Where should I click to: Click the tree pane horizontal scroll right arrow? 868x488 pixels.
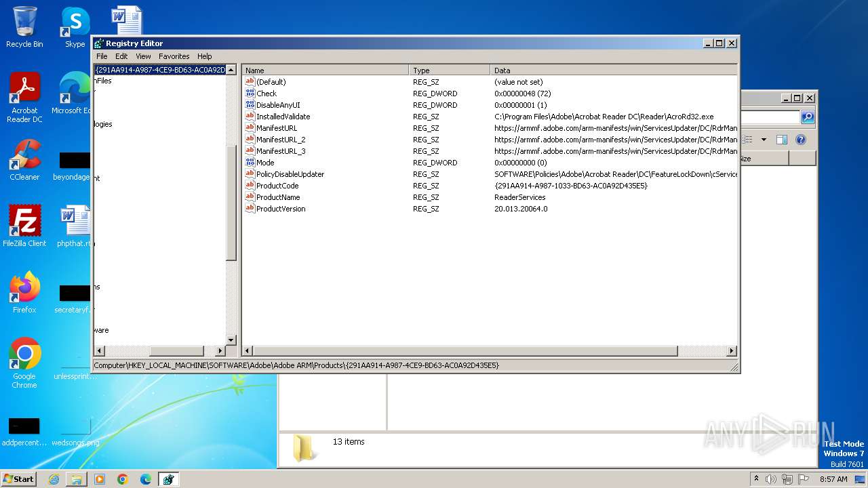pos(220,350)
